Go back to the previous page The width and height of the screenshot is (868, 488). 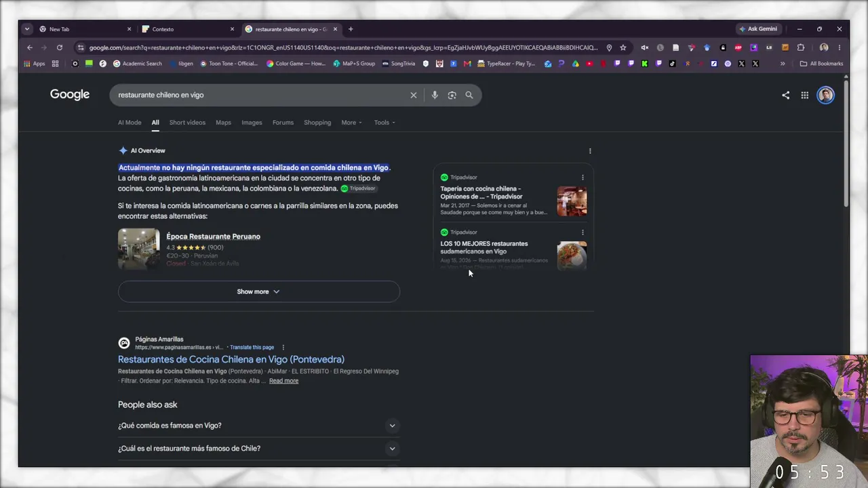30,47
